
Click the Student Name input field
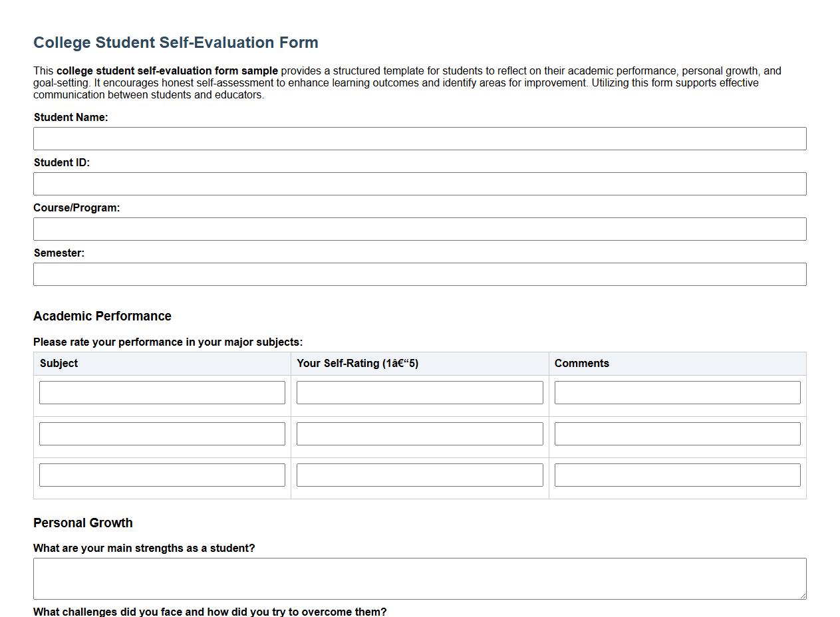420,138
